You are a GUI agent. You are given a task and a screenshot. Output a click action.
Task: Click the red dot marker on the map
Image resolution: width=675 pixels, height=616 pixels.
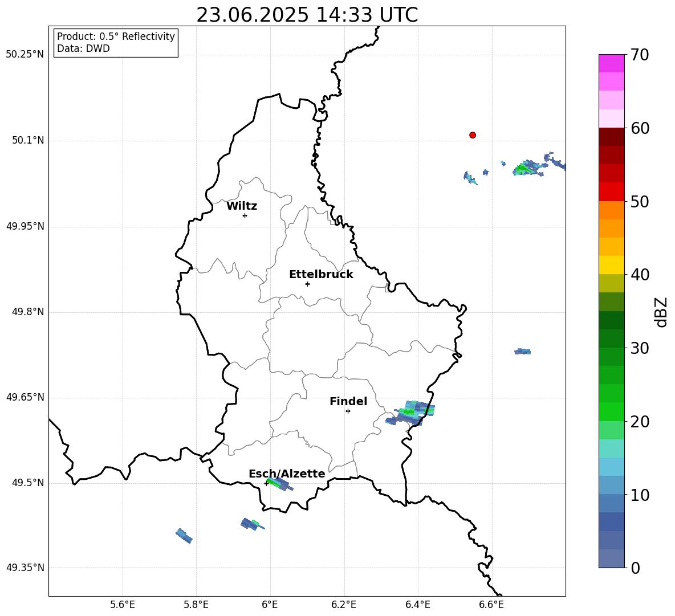tap(473, 135)
